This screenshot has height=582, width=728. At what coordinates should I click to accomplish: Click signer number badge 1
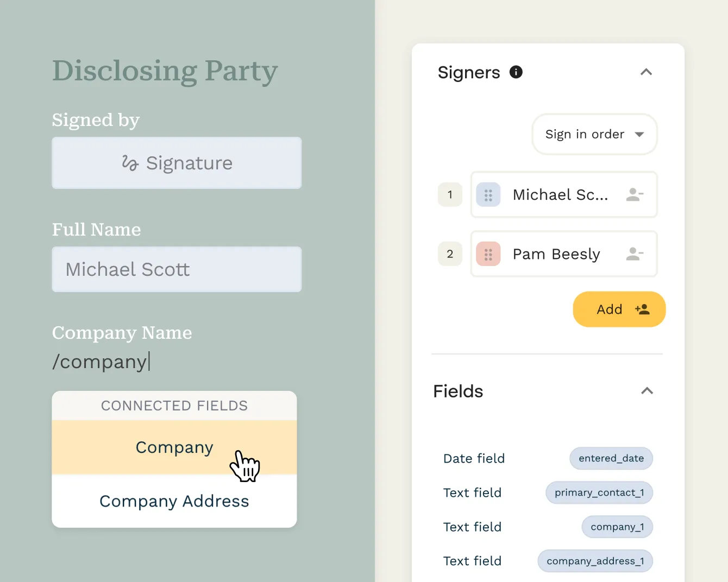pyautogui.click(x=450, y=194)
